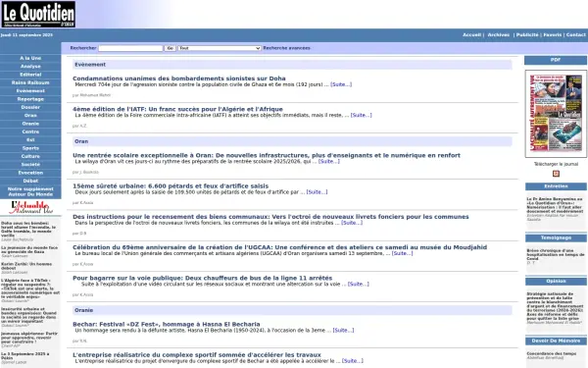Click Suite link for Bechar festival article
588x368 pixels.
343,331
